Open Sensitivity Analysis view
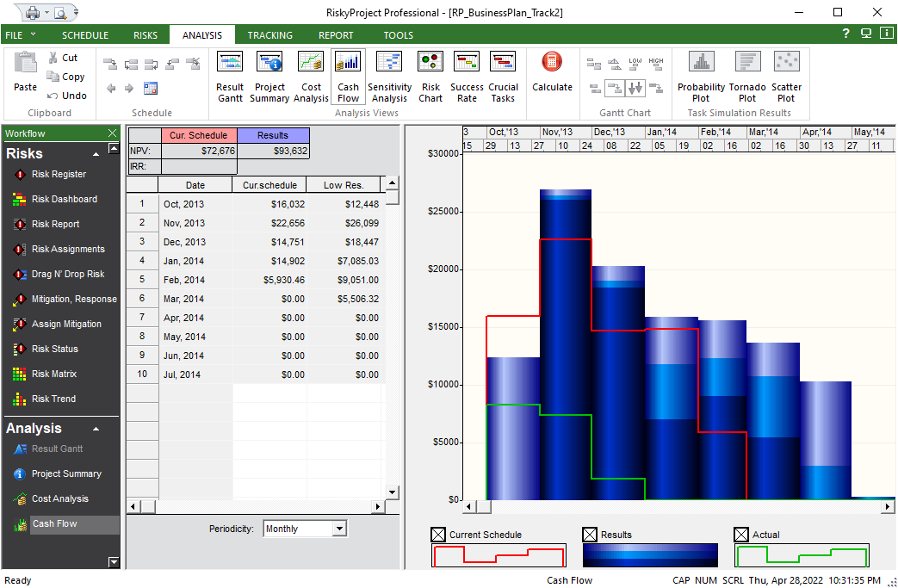Image resolution: width=898 pixels, height=588 pixels. coord(389,77)
